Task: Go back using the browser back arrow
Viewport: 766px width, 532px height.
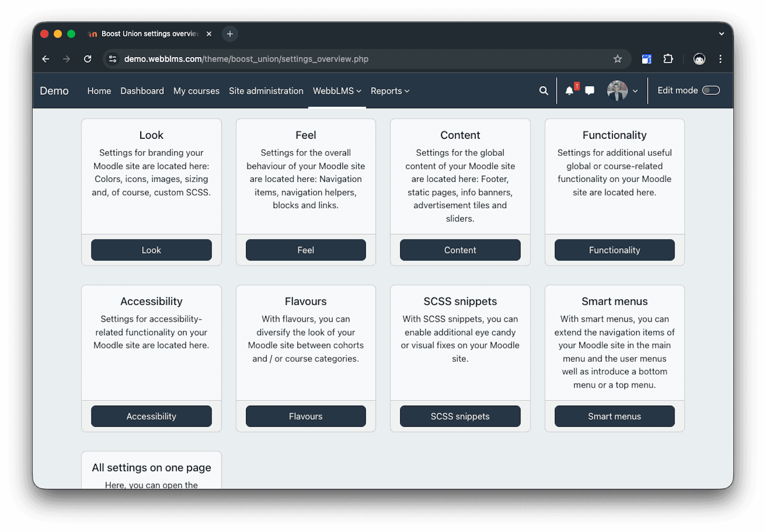Action: 45,59
